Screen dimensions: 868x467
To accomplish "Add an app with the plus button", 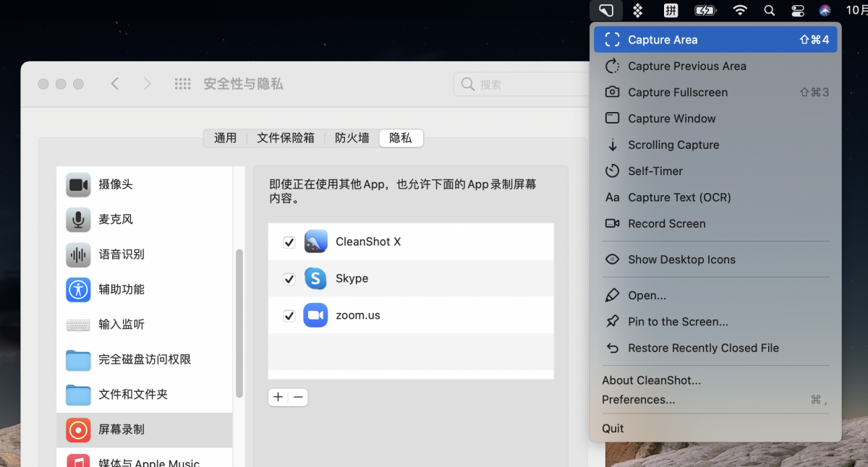I will 278,397.
